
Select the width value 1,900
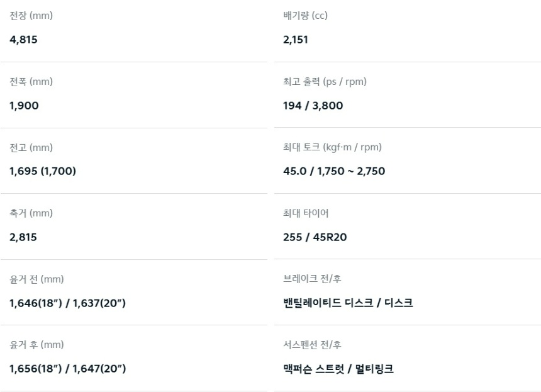click(x=24, y=106)
